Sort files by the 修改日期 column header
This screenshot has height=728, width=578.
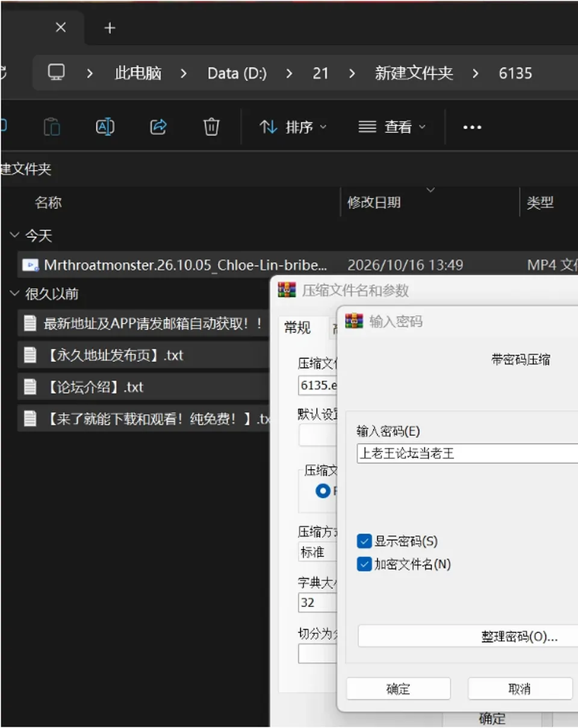coord(374,203)
